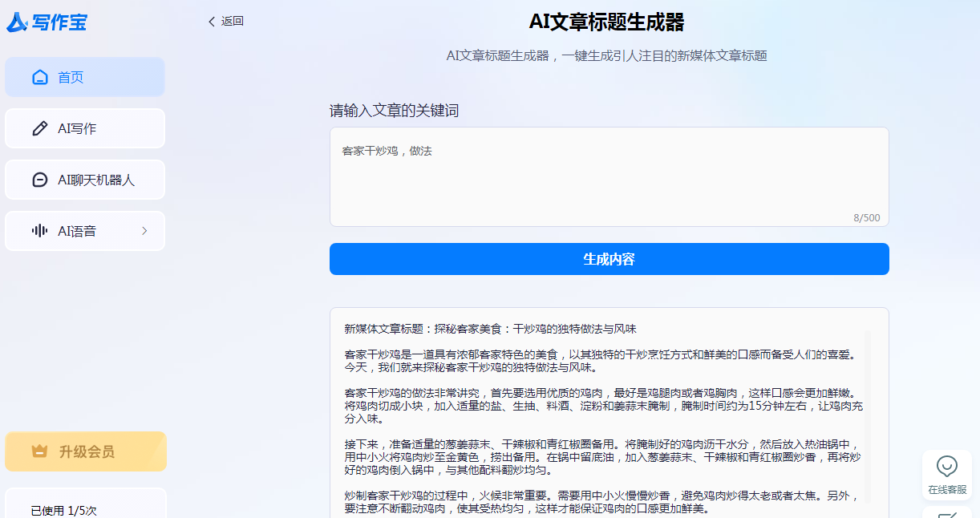The height and width of the screenshot is (518, 980).
Task: Click the back arrow next to 返回
Action: click(212, 22)
